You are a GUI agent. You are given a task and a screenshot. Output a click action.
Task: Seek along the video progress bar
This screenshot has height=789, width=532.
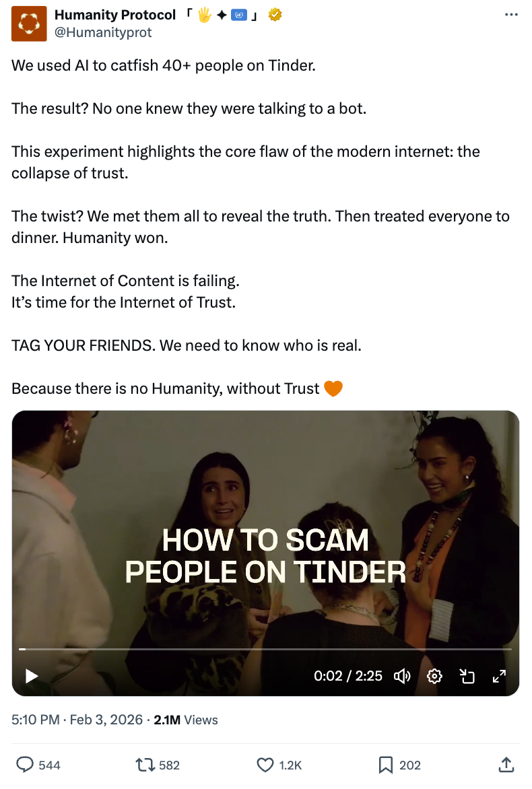pos(265,649)
